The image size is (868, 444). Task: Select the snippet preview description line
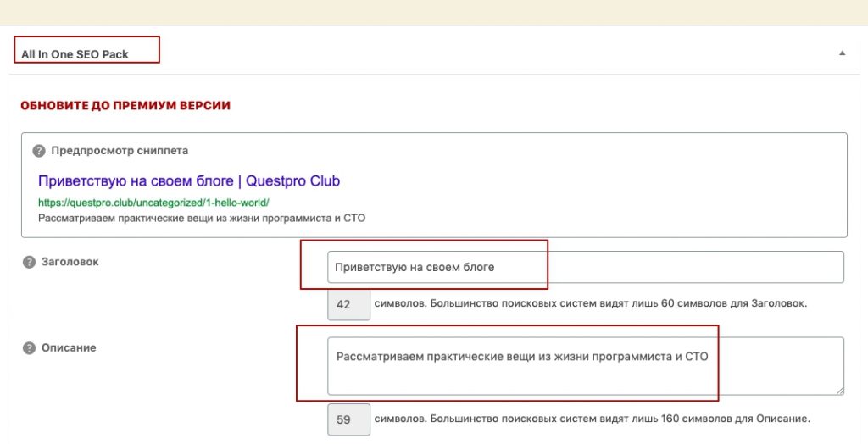[202, 218]
